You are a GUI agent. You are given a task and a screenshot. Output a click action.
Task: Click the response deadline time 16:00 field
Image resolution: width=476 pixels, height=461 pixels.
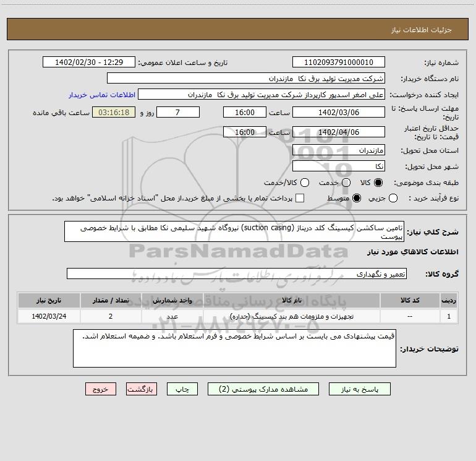coord(245,112)
